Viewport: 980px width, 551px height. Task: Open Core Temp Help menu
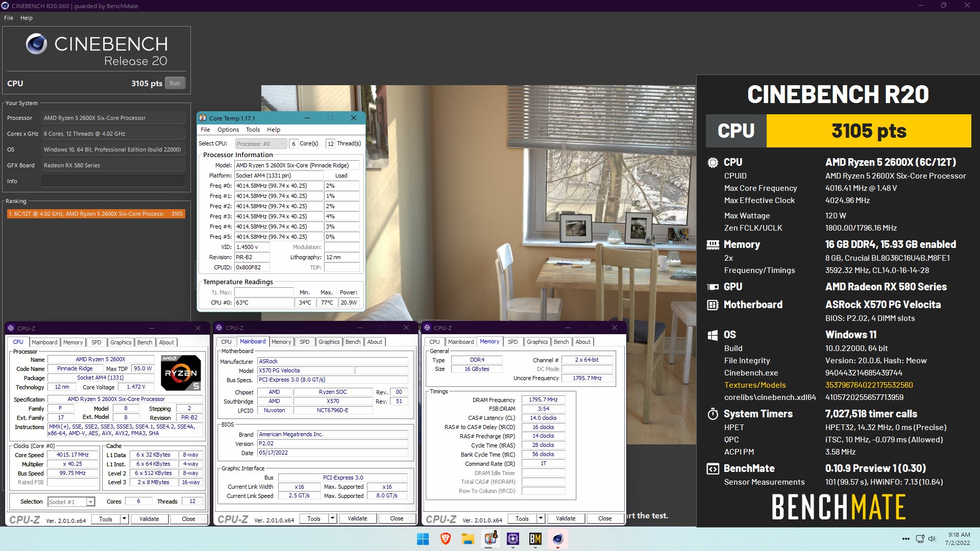[274, 130]
